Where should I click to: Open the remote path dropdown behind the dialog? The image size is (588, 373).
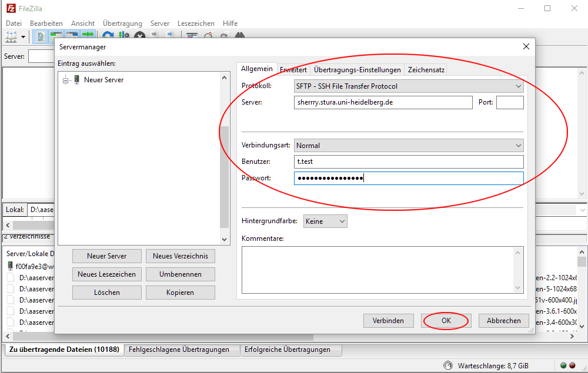(x=583, y=210)
